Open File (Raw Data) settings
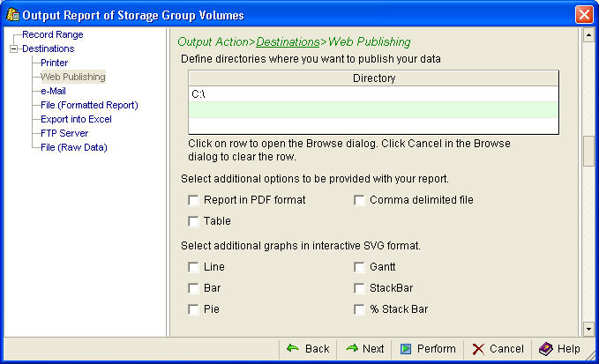 [74, 148]
